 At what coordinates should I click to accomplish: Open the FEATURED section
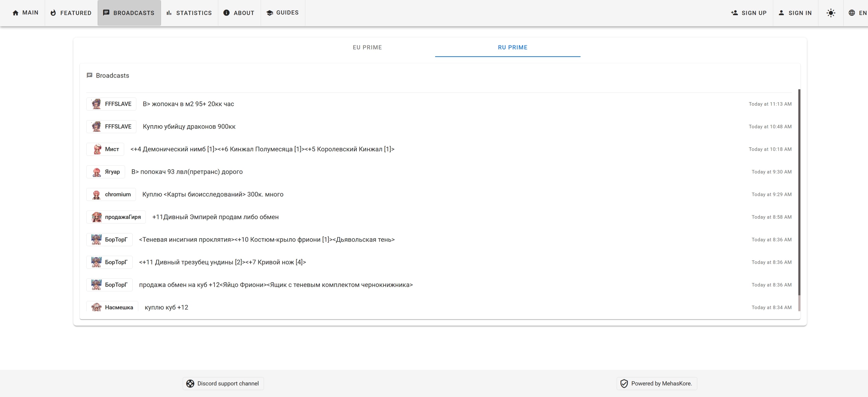pyautogui.click(x=71, y=13)
